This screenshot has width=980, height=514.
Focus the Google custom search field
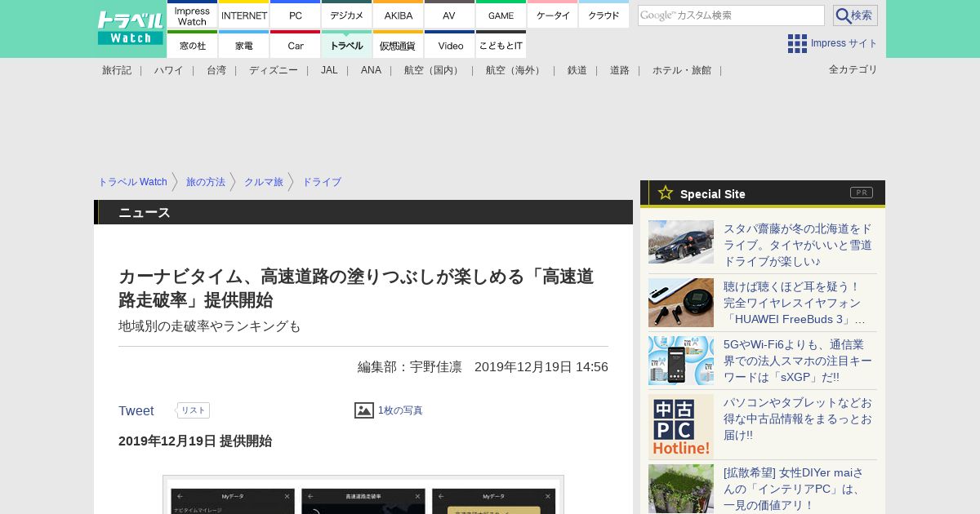[731, 16]
